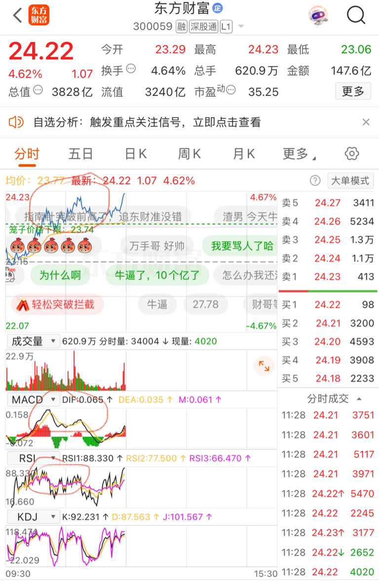
Task: Dismiss the 自选分析 notice banner
Action: point(366,122)
